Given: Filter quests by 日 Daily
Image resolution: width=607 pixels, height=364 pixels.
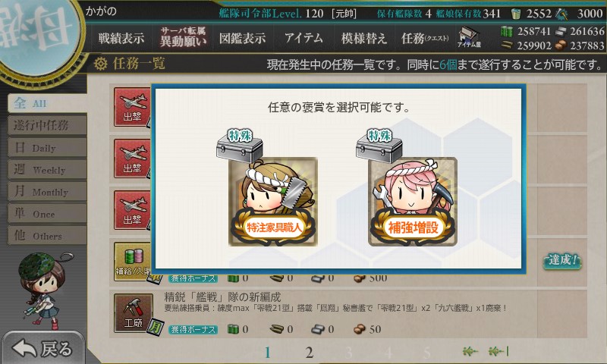Looking at the screenshot, I should click(47, 148).
